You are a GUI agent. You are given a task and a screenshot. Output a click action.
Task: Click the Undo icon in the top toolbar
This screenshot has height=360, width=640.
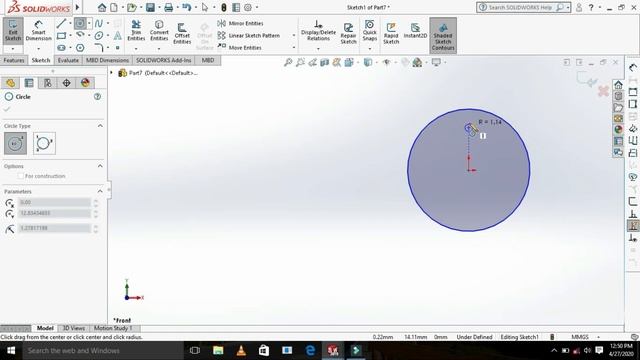[x=187, y=7]
